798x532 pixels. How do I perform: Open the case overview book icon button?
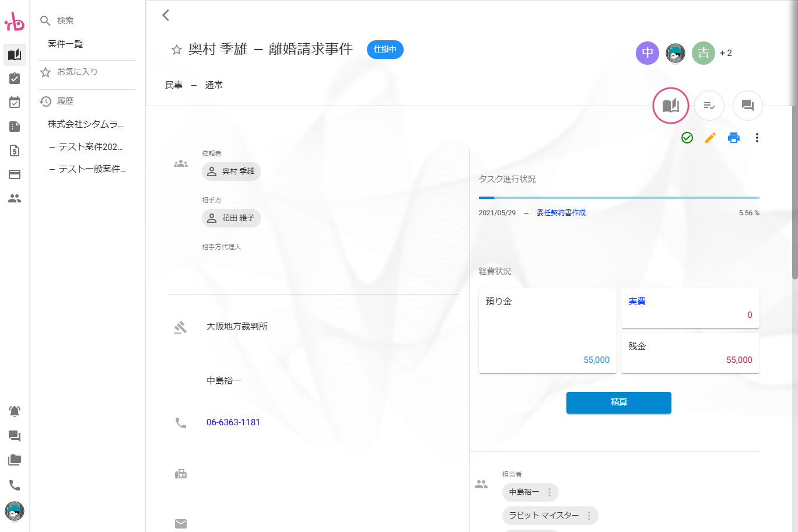[x=670, y=106]
